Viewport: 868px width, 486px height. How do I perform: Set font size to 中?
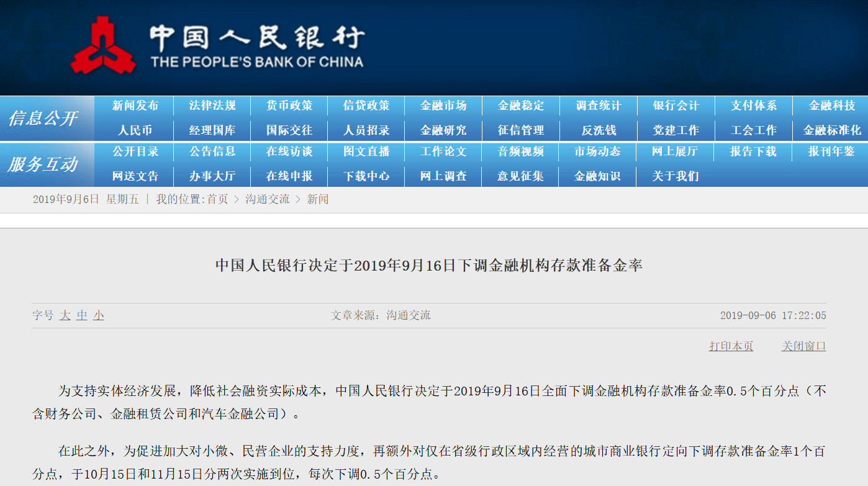(82, 315)
